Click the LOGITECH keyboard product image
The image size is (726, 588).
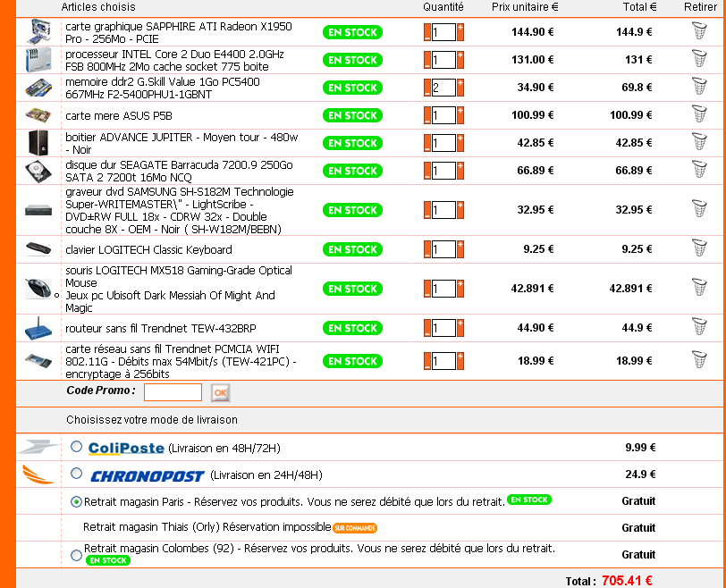coord(38,249)
